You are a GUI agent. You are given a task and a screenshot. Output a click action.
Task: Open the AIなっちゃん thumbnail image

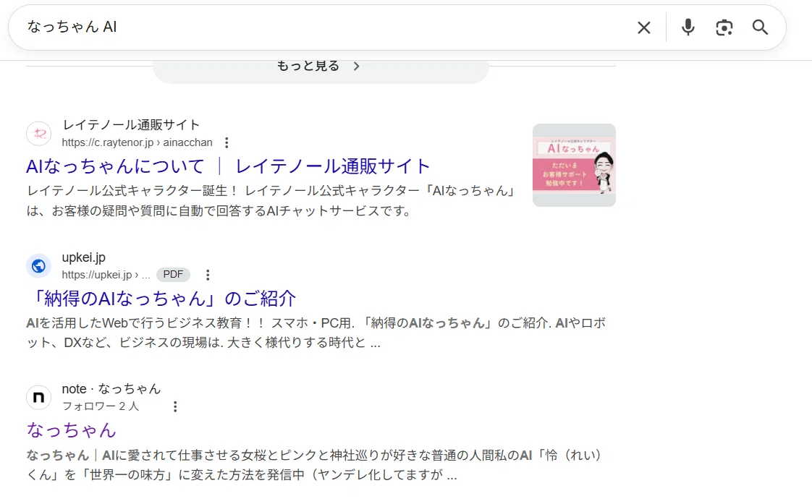coord(574,165)
